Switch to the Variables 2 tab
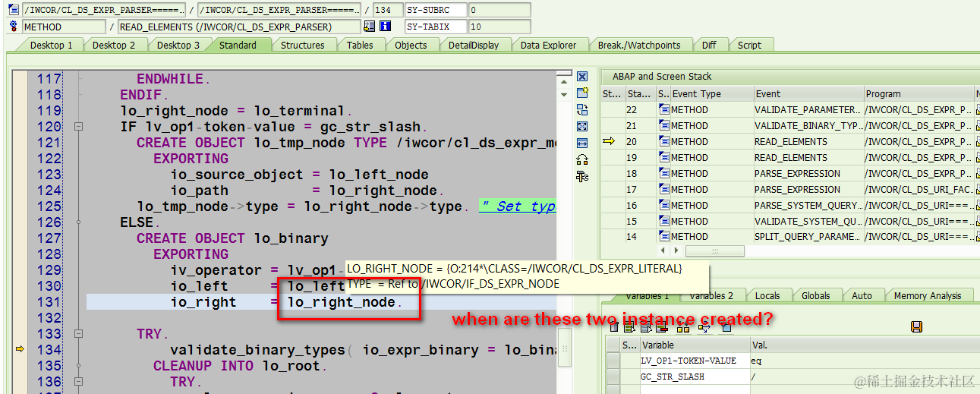Image resolution: width=980 pixels, height=394 pixels. click(711, 295)
